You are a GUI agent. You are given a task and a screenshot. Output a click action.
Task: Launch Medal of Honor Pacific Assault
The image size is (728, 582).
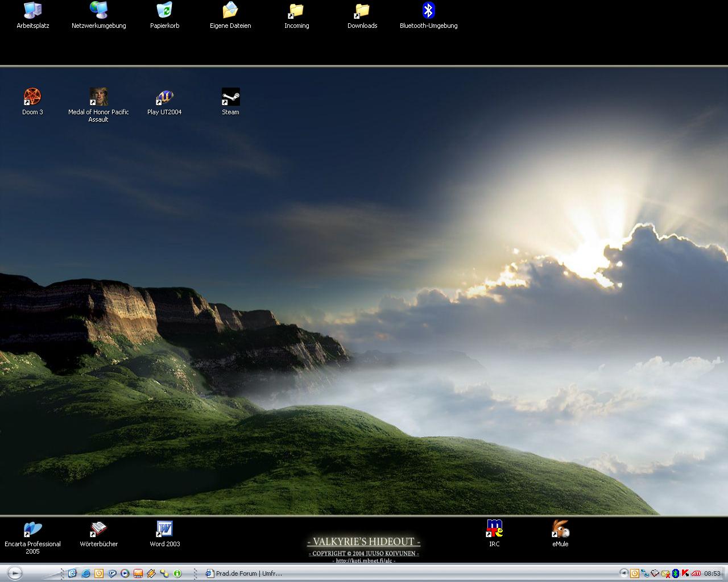(98, 97)
